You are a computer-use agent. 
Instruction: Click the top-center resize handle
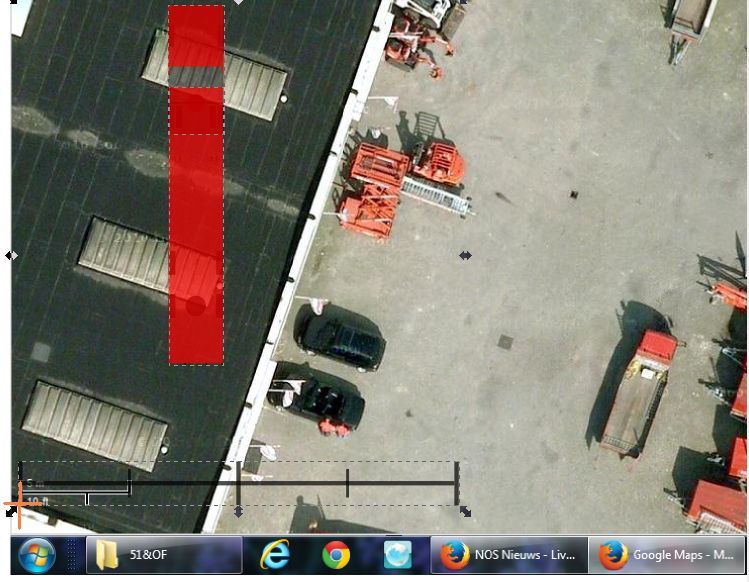coord(238,2)
